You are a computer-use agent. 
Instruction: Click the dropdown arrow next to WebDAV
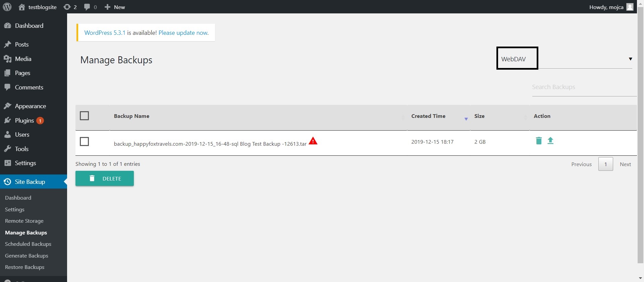(630, 59)
